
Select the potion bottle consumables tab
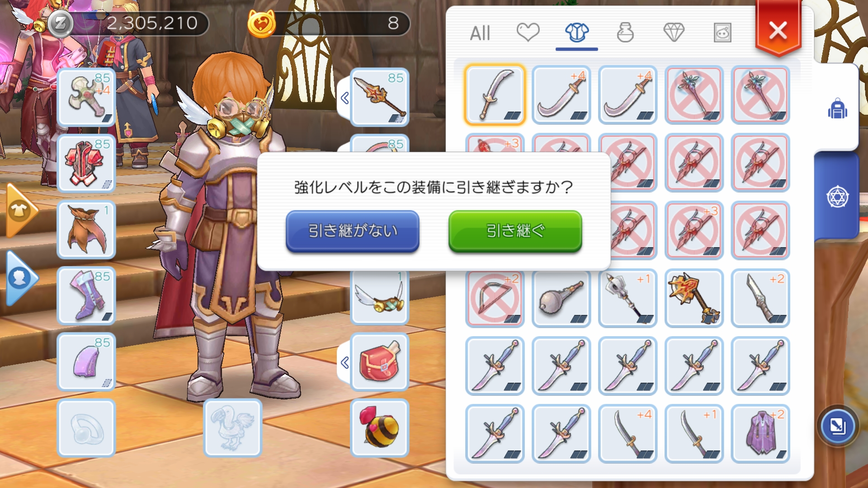pyautogui.click(x=625, y=33)
